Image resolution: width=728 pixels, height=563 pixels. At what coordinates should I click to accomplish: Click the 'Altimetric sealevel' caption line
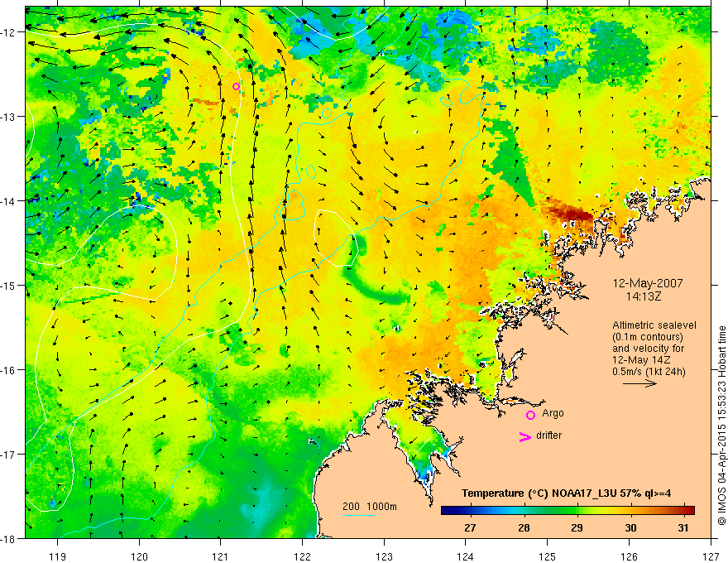pos(654,325)
